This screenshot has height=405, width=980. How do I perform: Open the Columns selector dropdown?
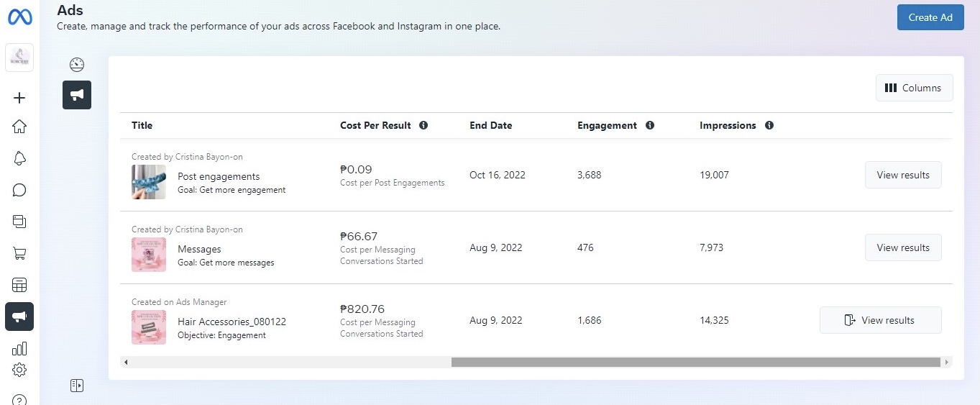click(914, 88)
